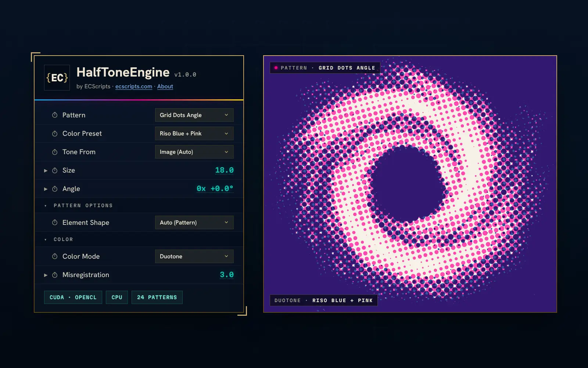The height and width of the screenshot is (368, 588).
Task: Click the Misregistration value 3.0
Action: (x=227, y=275)
